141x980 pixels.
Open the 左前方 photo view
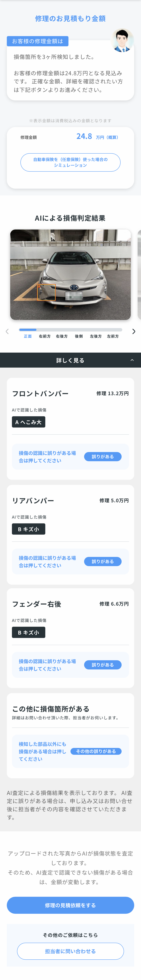113,336
